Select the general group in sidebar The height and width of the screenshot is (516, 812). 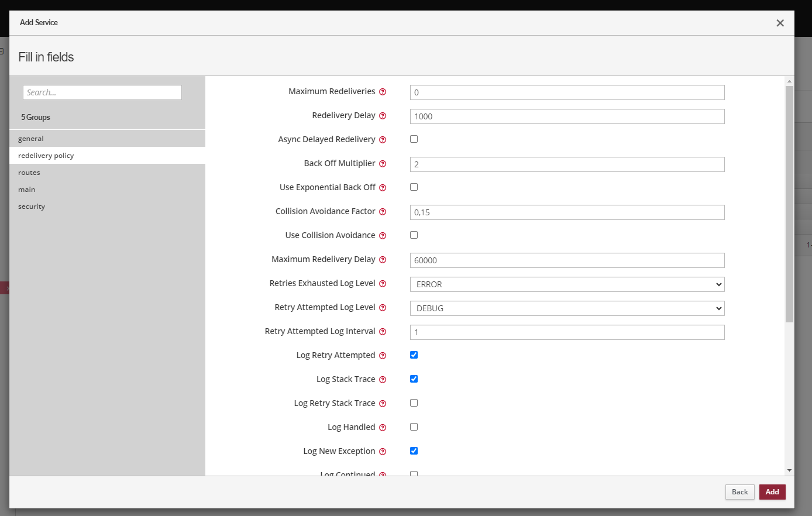(x=31, y=139)
